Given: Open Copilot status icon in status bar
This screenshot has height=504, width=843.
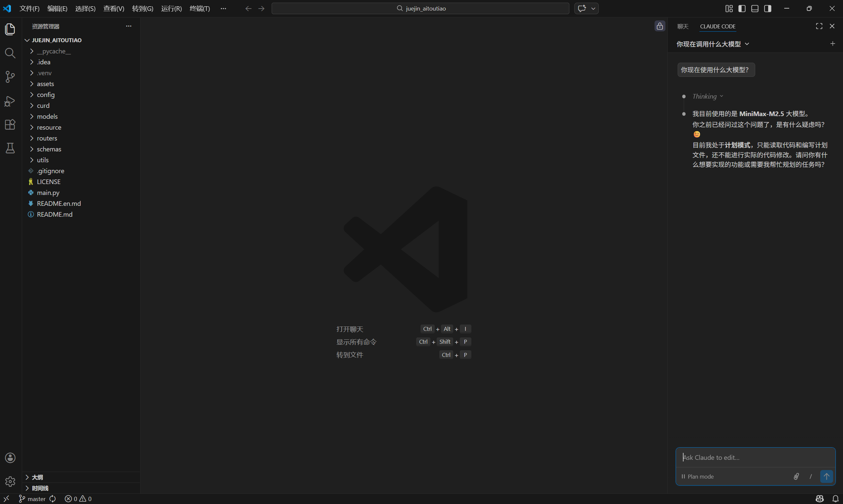Looking at the screenshot, I should [x=820, y=499].
